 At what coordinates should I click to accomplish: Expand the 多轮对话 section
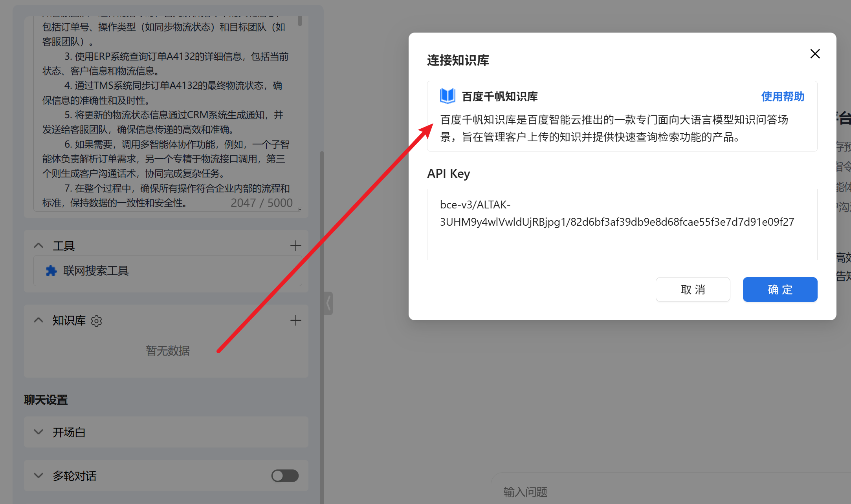pos(38,475)
